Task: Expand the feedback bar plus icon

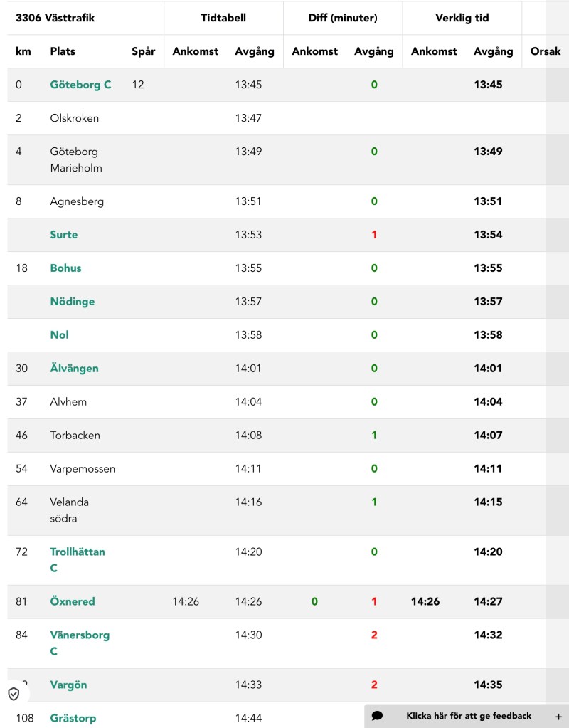Action: pos(558,716)
